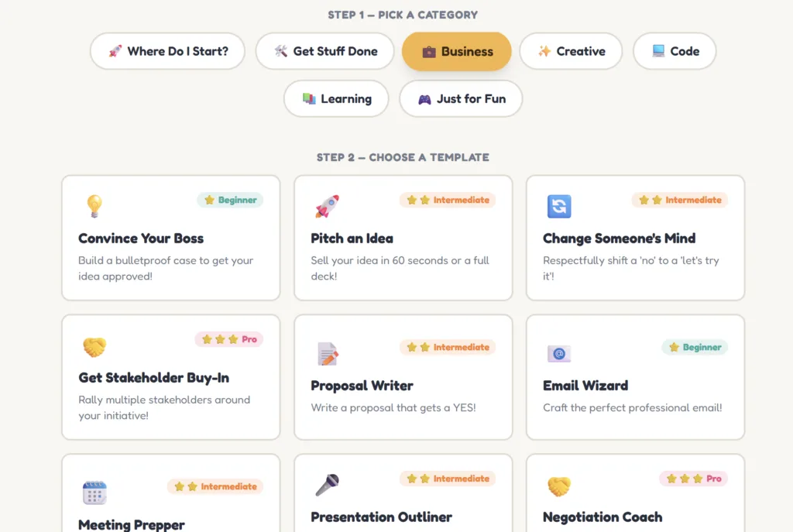
Task: Click the handshake icon on Negotiation Coach
Action: pyautogui.click(x=558, y=486)
